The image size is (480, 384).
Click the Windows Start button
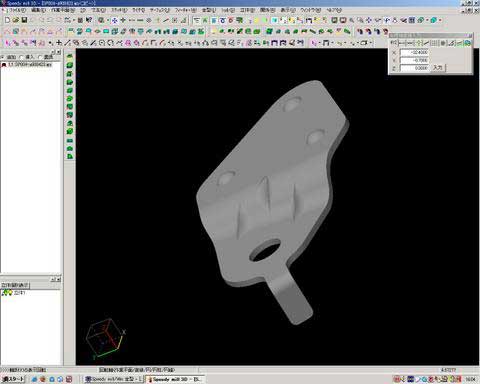(13, 379)
